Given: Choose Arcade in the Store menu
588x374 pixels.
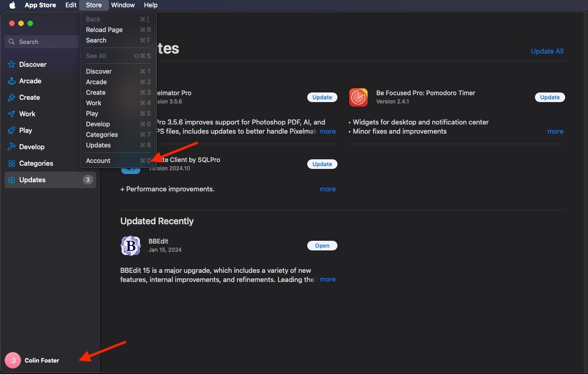Looking at the screenshot, I should [118, 82].
